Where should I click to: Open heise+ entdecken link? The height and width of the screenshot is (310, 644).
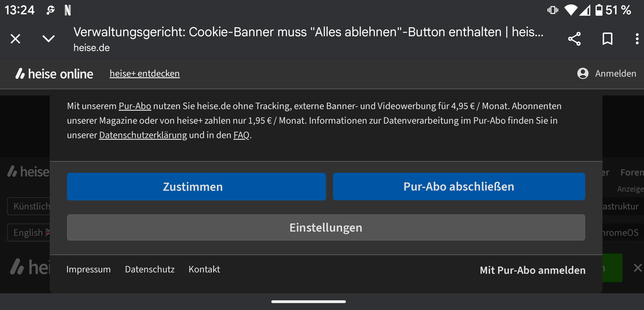coord(144,73)
